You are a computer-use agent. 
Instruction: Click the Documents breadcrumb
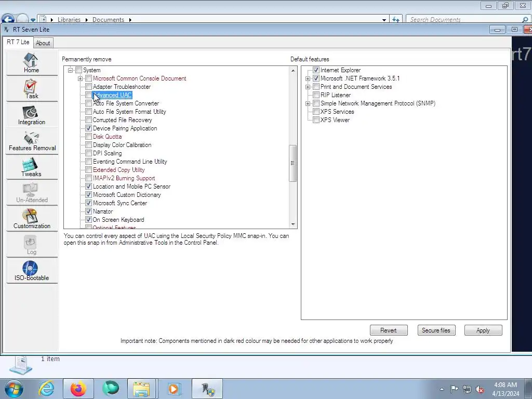pyautogui.click(x=108, y=20)
